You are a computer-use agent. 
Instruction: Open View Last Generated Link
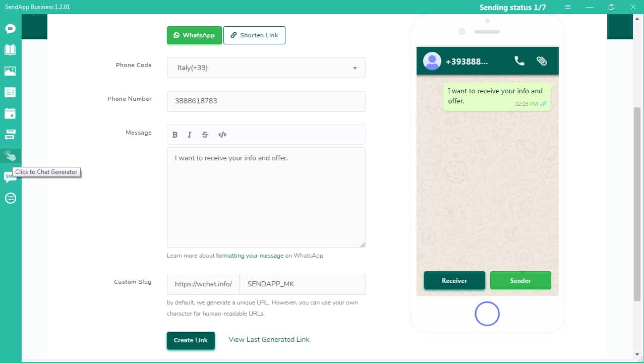click(269, 339)
